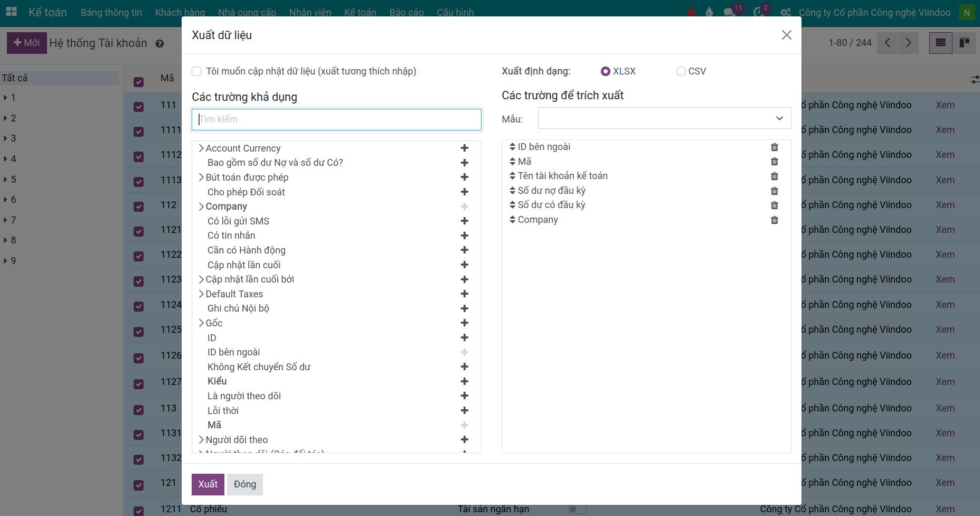Remove 'Số dư có đầu kỳ' trash icon
Image resolution: width=980 pixels, height=516 pixels.
pyautogui.click(x=774, y=205)
